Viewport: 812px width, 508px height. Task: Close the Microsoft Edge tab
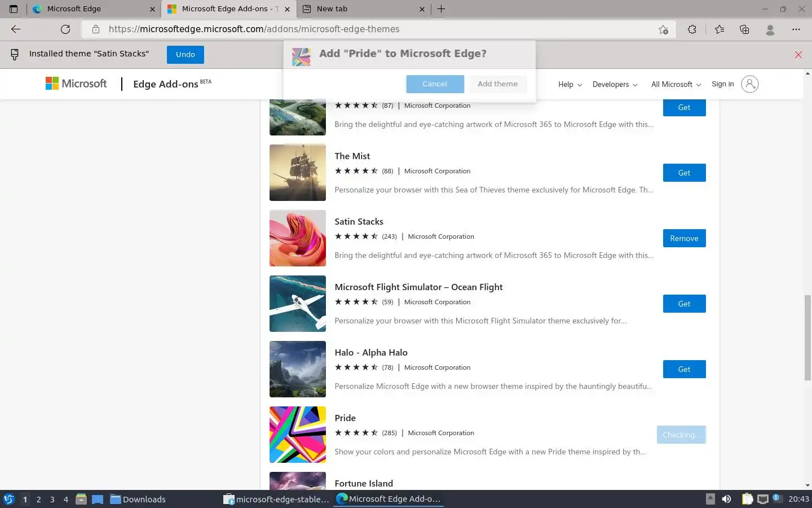(x=152, y=9)
